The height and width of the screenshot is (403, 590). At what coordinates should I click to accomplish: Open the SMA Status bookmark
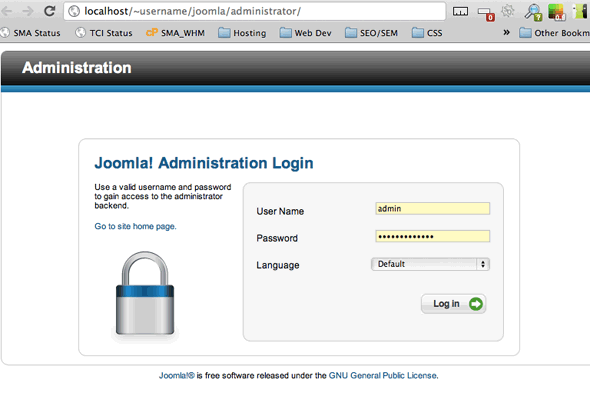31,33
